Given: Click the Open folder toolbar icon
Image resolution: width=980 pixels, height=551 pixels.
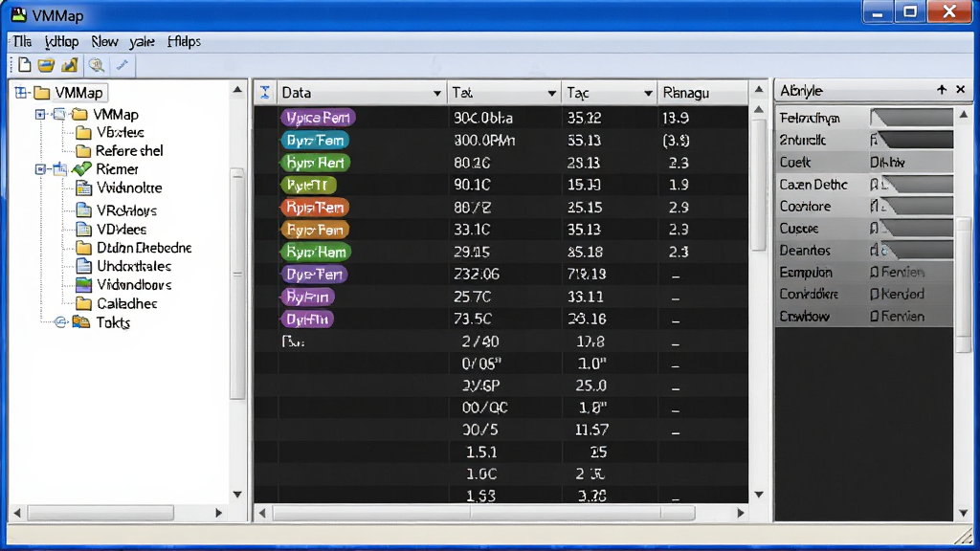Looking at the screenshot, I should (46, 64).
